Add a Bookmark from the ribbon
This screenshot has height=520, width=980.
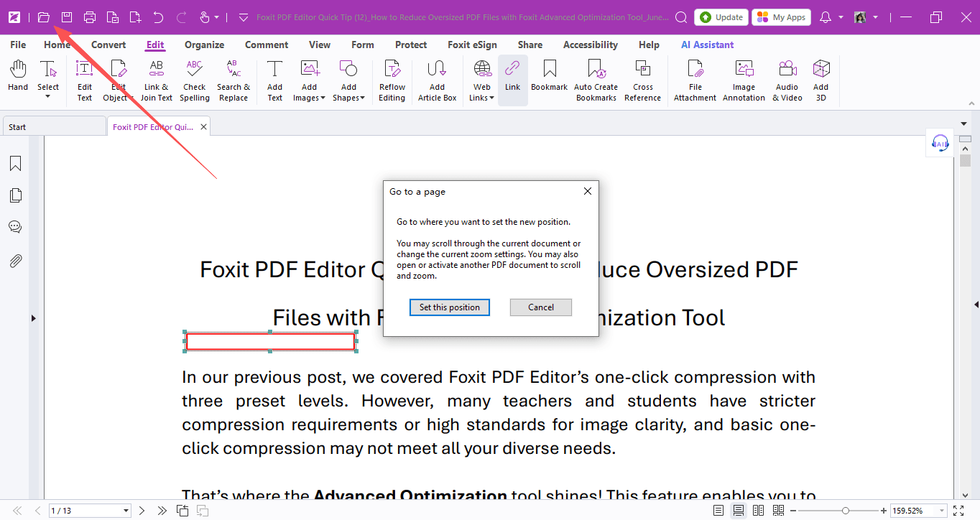click(550, 76)
